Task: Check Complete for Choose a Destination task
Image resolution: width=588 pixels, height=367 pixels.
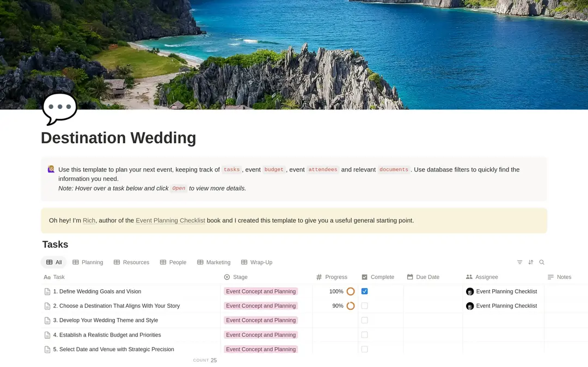Action: 364,306
